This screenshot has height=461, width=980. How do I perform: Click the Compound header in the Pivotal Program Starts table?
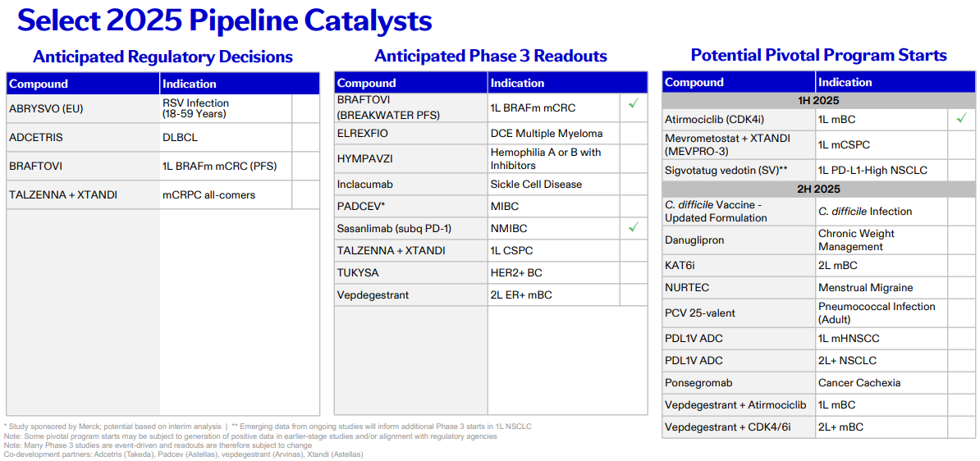pyautogui.click(x=739, y=82)
